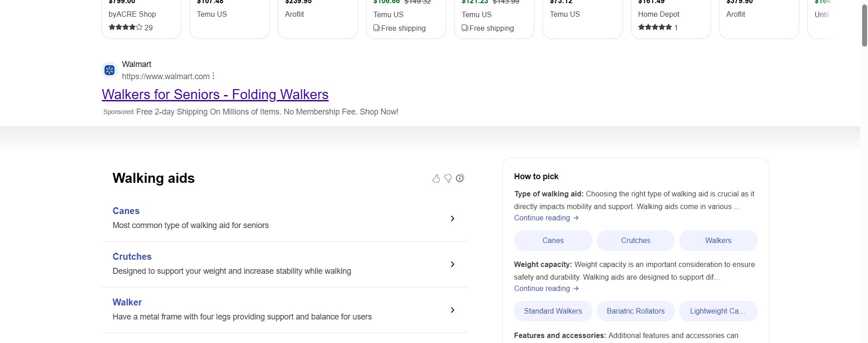Select the Walkers filter chip
Viewport: 868px width, 343px height.
click(718, 240)
